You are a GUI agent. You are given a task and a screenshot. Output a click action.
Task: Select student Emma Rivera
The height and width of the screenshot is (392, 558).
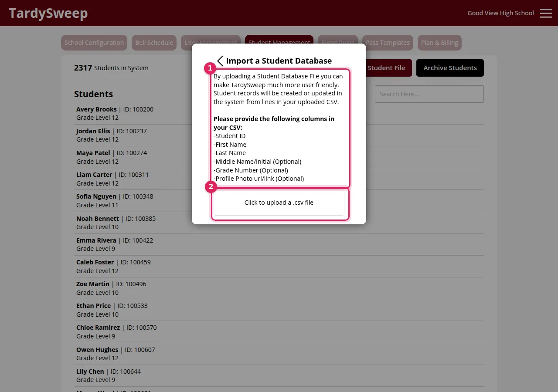click(279, 244)
